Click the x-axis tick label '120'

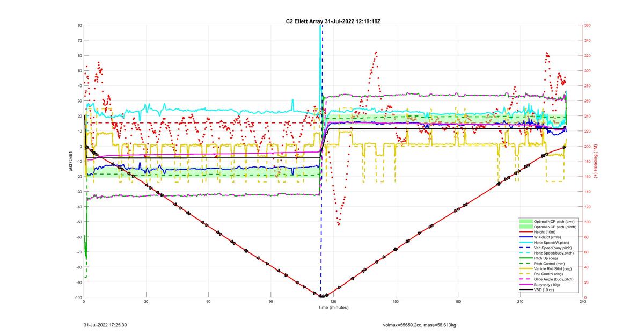pos(333,302)
